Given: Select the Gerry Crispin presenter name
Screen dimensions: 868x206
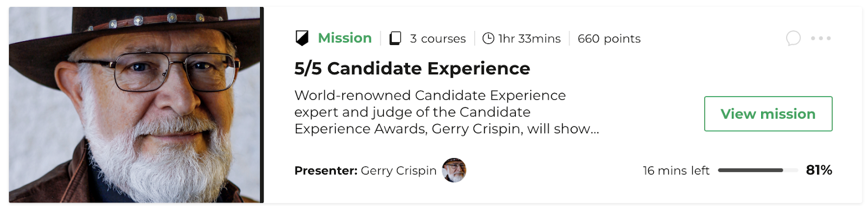Looking at the screenshot, I should (x=399, y=171).
